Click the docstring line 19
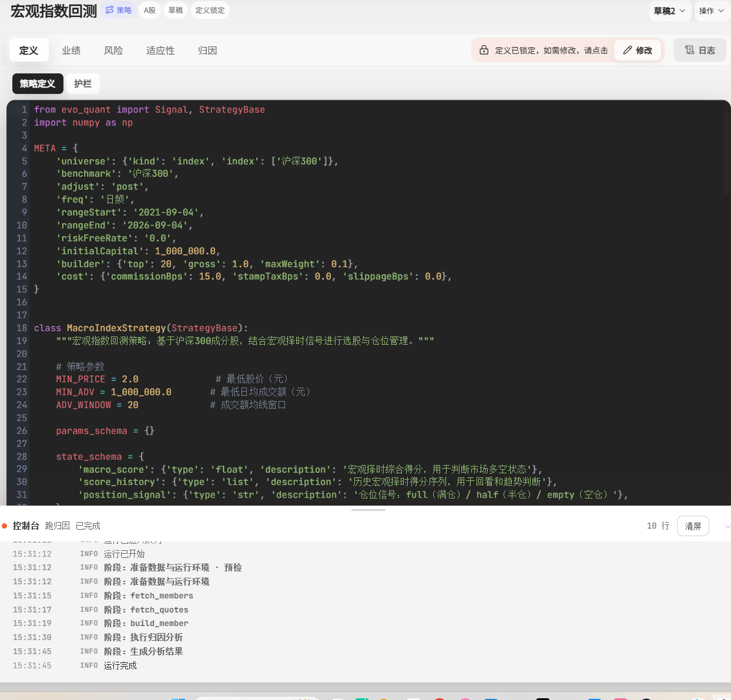The image size is (731, 700). pyautogui.click(x=245, y=341)
